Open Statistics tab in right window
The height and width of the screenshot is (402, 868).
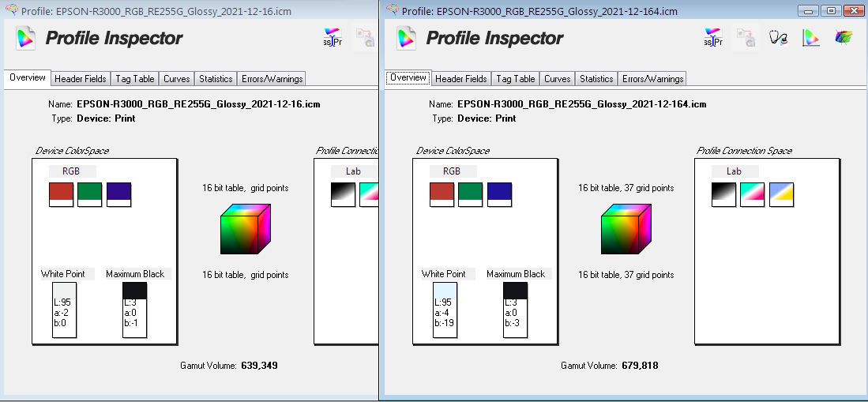[x=596, y=79]
